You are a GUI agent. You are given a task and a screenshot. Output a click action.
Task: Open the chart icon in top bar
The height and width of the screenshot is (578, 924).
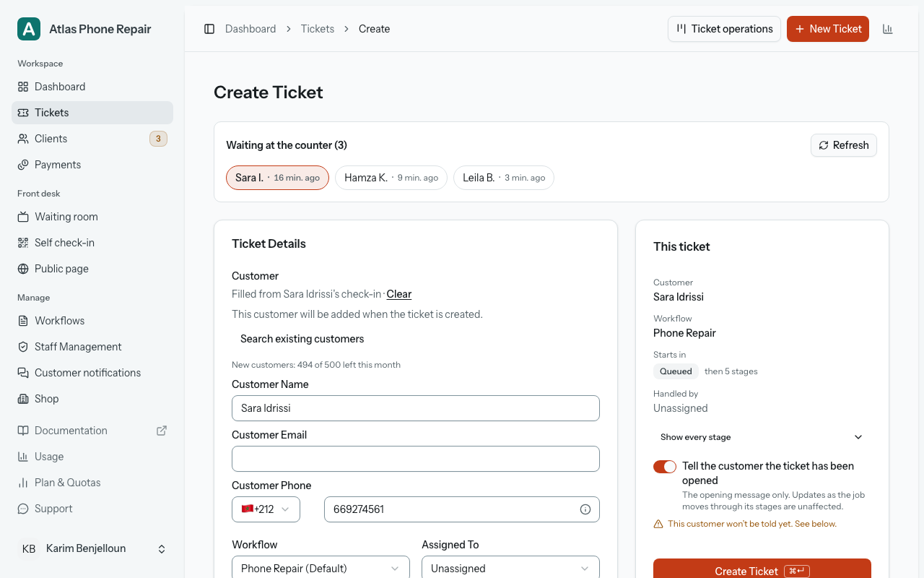click(888, 29)
